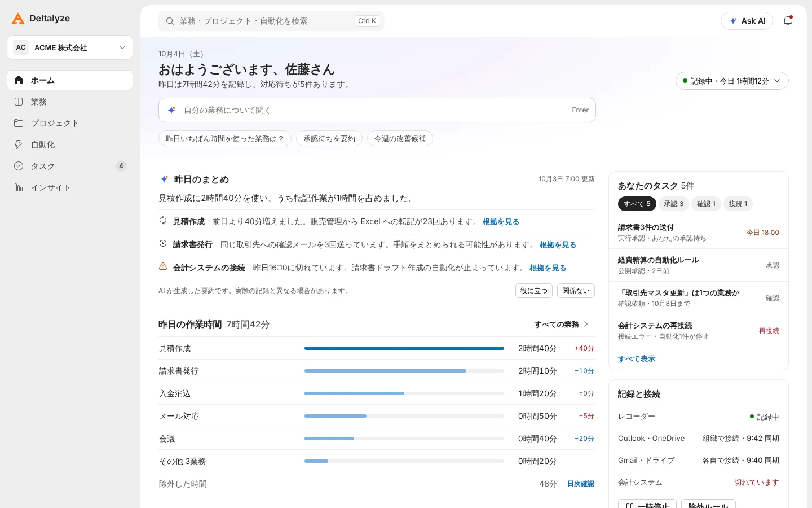The width and height of the screenshot is (812, 508).
Task: Open the 記録中 recording status dropdown
Action: 732,81
